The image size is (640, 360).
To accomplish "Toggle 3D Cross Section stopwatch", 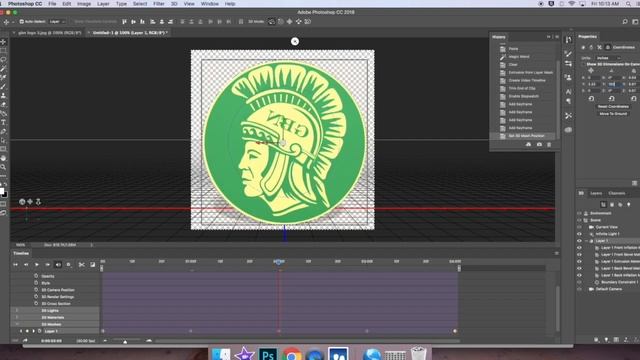I will click(x=36, y=303).
